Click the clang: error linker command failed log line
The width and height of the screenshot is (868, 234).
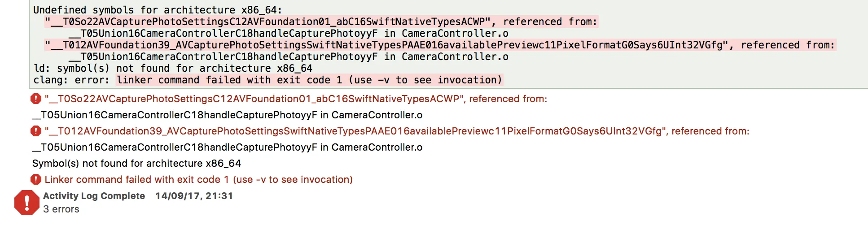coord(268,80)
